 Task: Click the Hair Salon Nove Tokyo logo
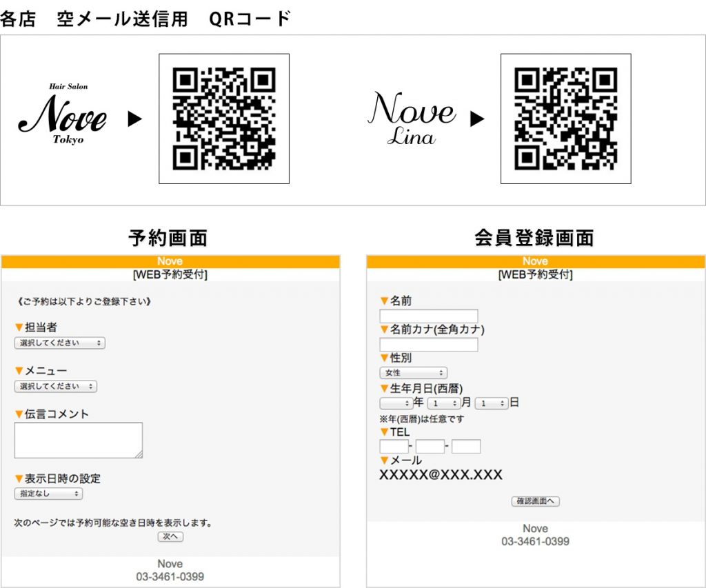[63, 114]
